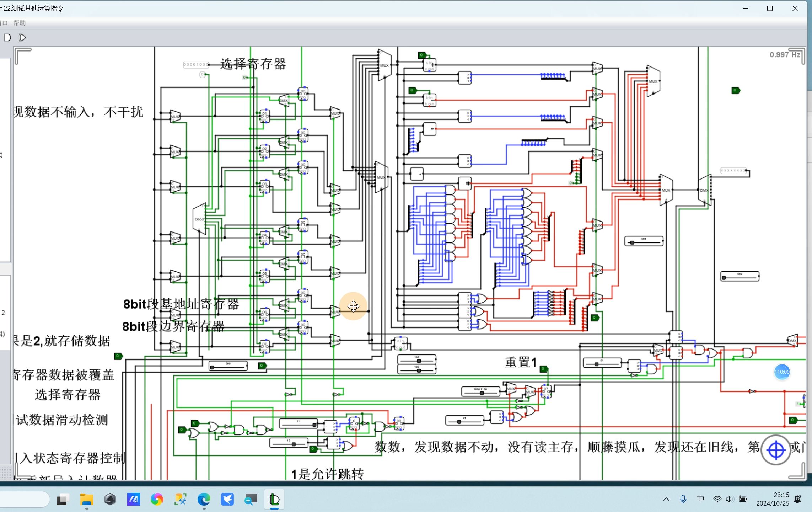This screenshot has height=512, width=812.
Task: Click the blue 110:00 floating timer bubble
Action: [782, 372]
